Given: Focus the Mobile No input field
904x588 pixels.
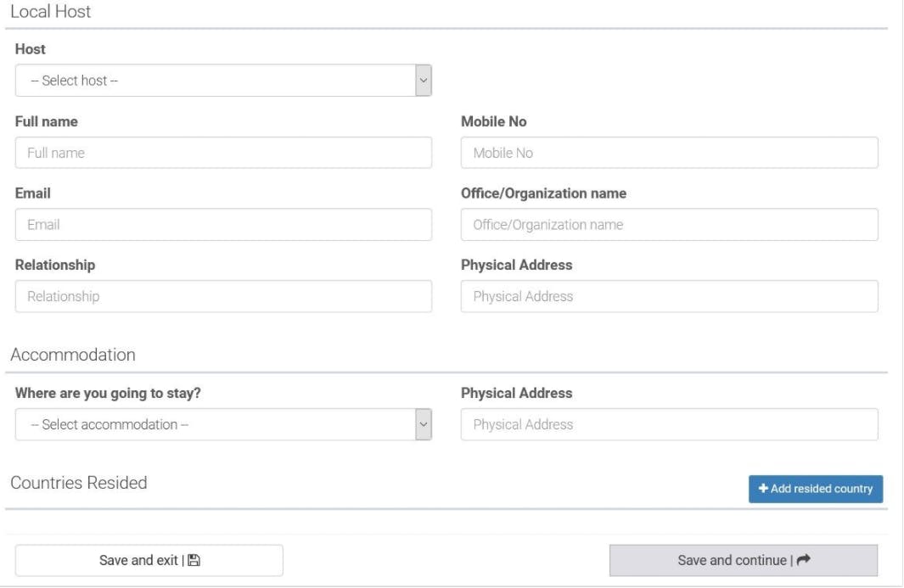Looking at the screenshot, I should point(670,153).
